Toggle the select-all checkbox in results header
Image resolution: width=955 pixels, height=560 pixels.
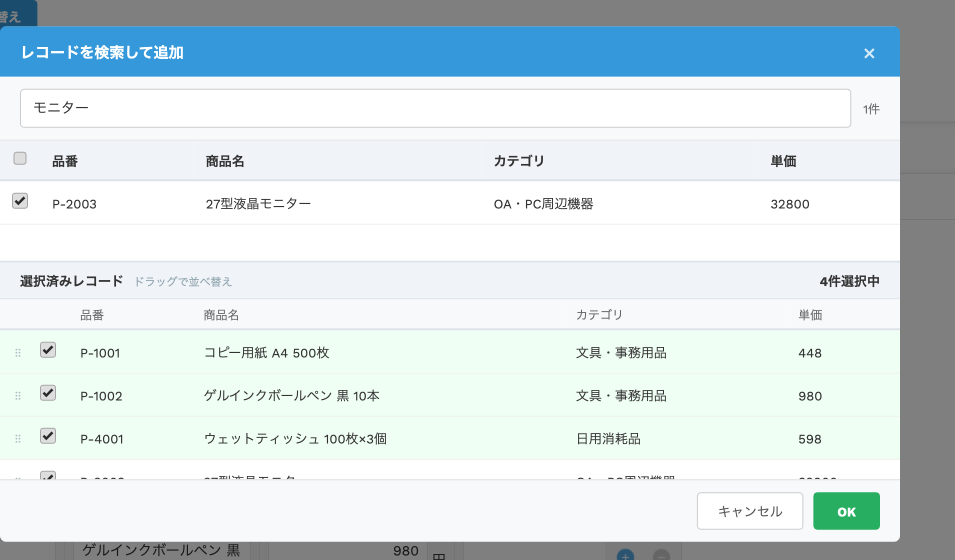(x=20, y=158)
